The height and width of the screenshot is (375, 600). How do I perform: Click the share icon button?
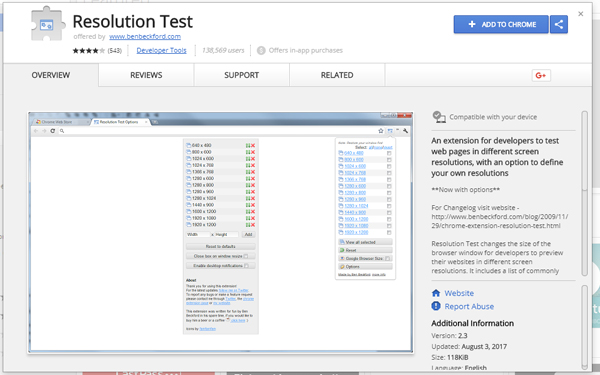559,24
